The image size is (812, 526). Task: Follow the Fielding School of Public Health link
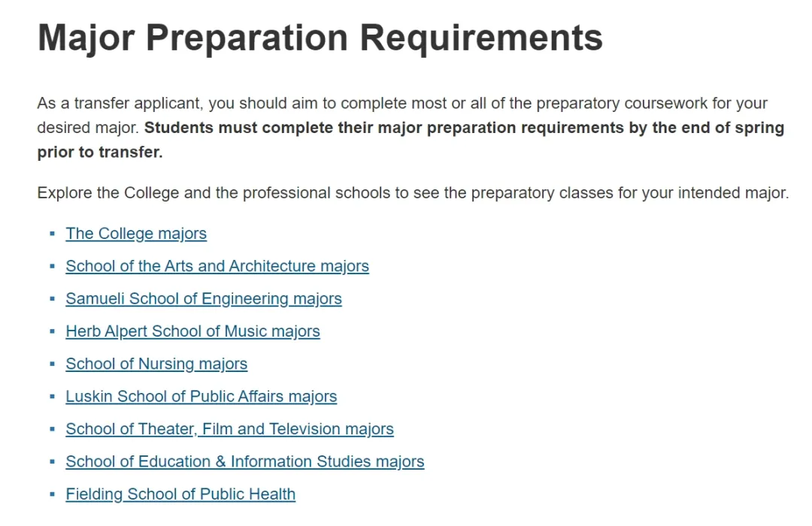(x=180, y=494)
